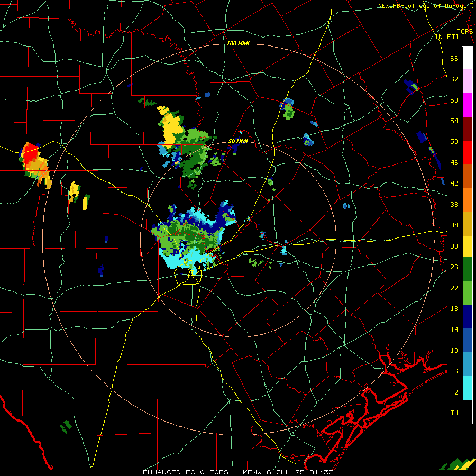
Task: Click the '[K FT]' units label
Action: [x=447, y=36]
